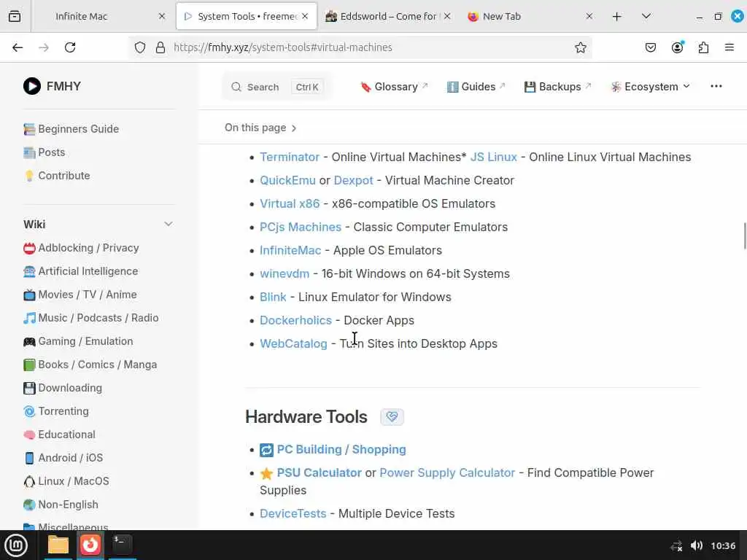
Task: Open the Dexpot link
Action: pyautogui.click(x=354, y=181)
